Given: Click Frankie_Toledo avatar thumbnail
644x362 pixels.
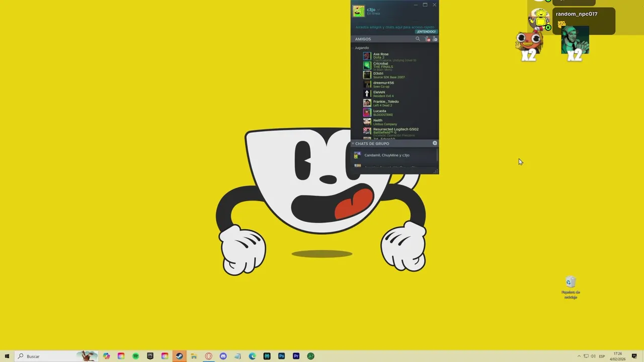Looking at the screenshot, I should pos(367,103).
